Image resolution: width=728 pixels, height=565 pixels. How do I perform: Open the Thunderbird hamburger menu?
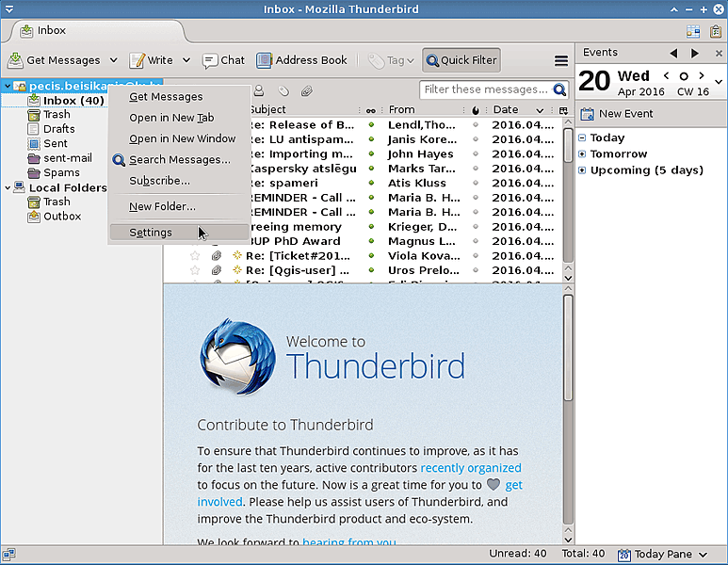pos(561,60)
